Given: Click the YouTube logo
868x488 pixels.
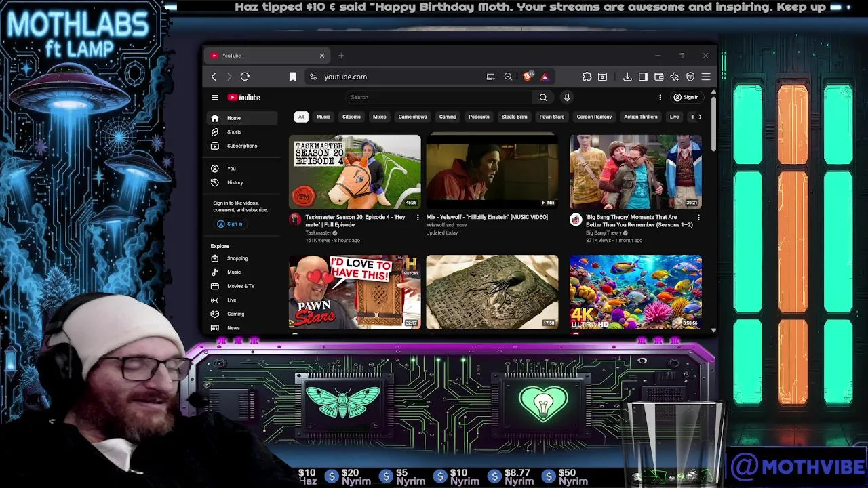Looking at the screenshot, I should 244,97.
